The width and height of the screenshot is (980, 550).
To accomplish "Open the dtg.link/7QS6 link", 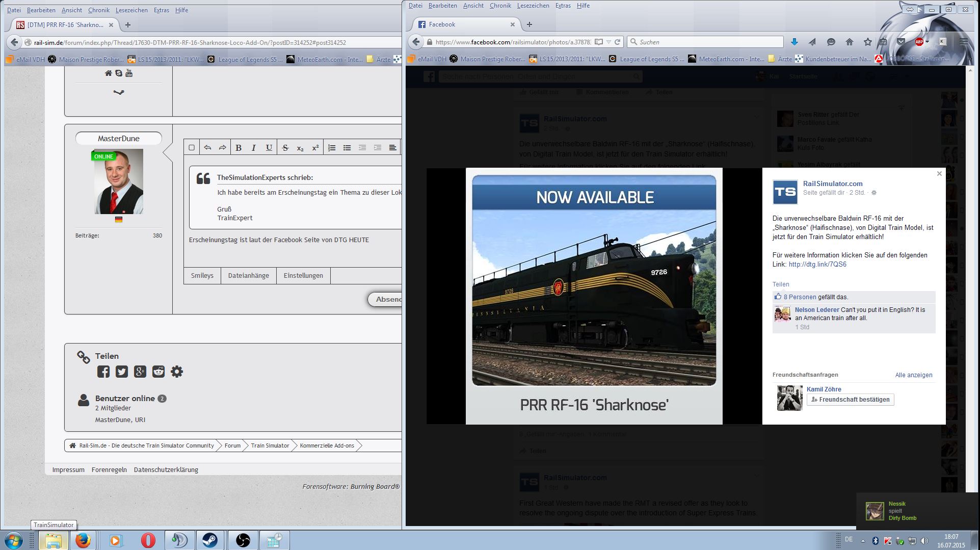I will tap(817, 265).
